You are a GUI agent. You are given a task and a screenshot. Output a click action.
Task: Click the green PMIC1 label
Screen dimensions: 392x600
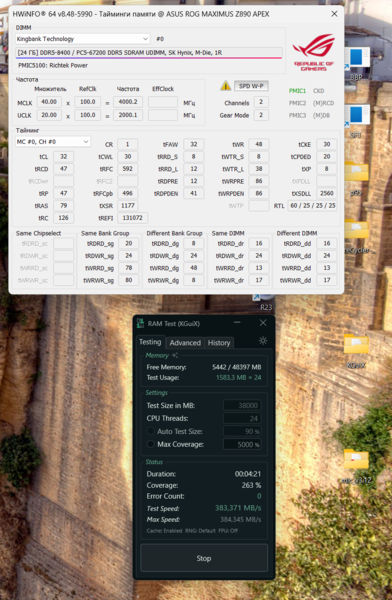(297, 91)
